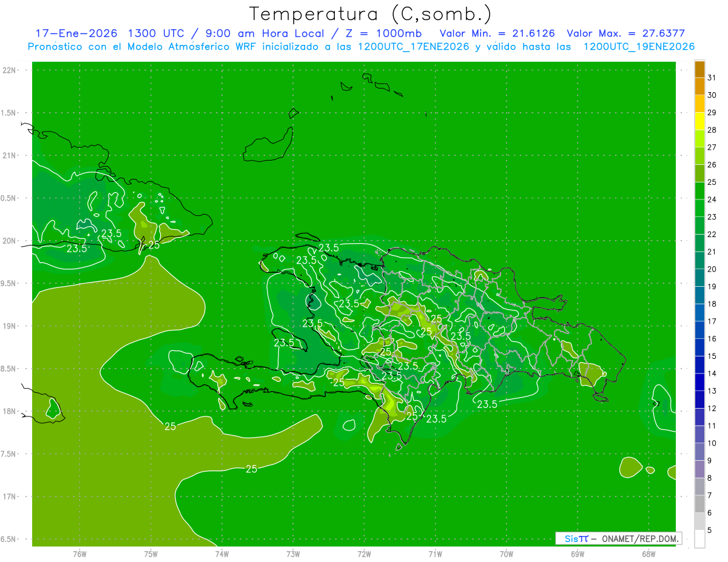This screenshot has height=562, width=728.
Task: Click the orange colorbar swatch between 30 and 31
Action: click(699, 87)
